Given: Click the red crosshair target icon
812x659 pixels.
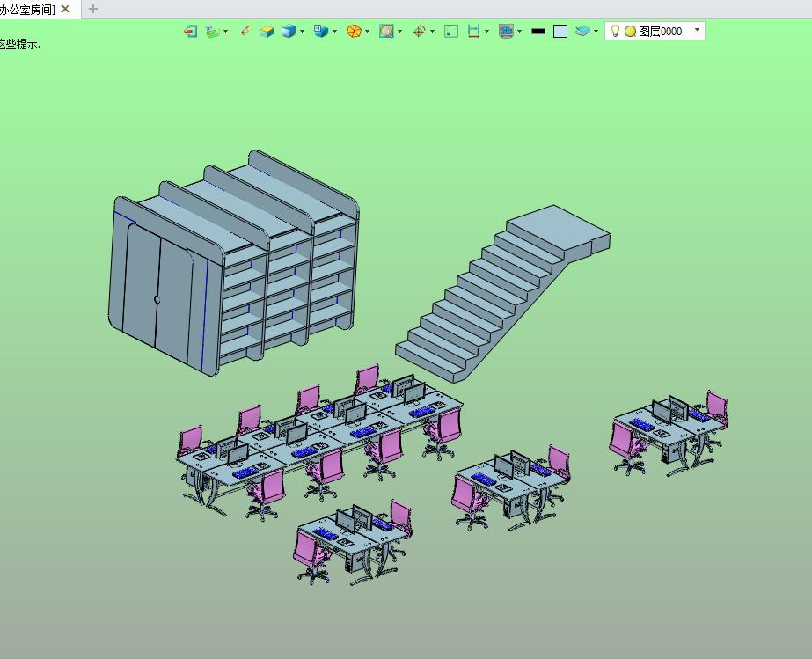Looking at the screenshot, I should click(419, 31).
